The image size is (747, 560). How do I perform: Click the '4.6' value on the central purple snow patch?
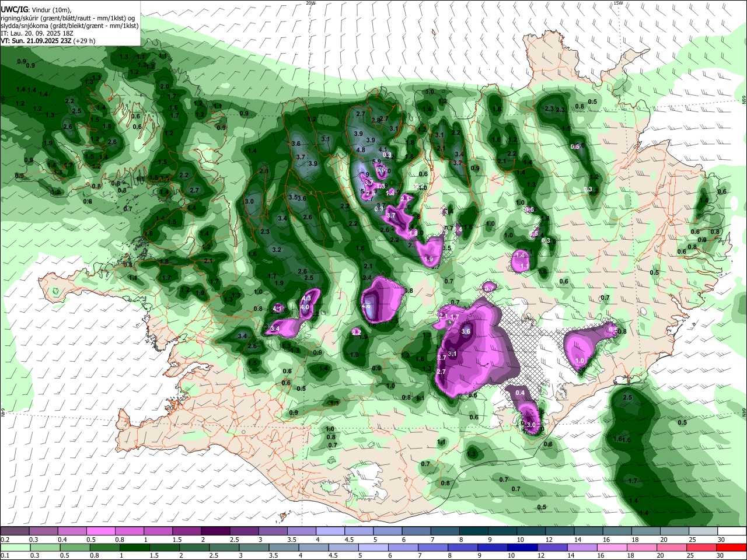point(366,306)
